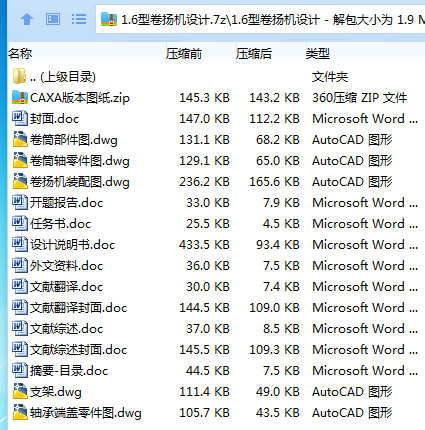425x430 pixels.
Task: Select file name 摘要-目录.doc
Action: click(x=69, y=371)
